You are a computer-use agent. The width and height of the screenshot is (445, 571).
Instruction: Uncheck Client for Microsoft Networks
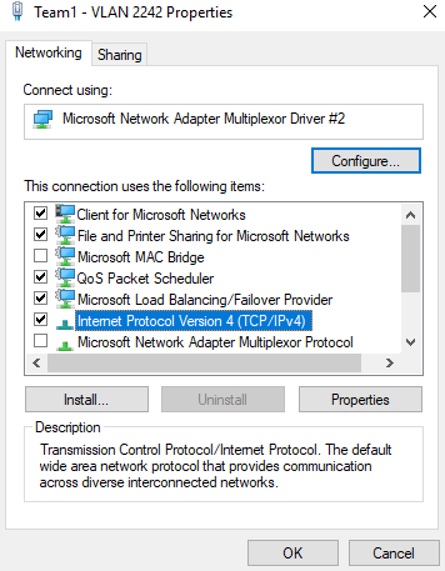(x=40, y=213)
